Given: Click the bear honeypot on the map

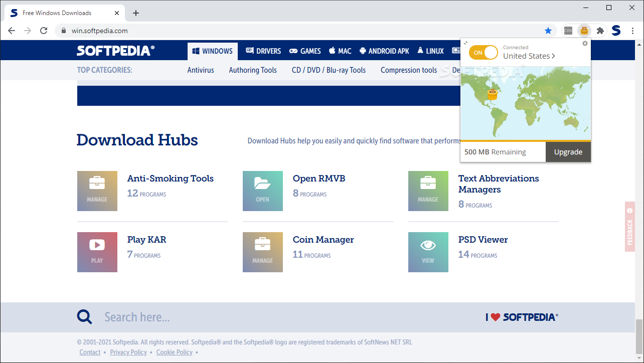Looking at the screenshot, I should point(493,94).
